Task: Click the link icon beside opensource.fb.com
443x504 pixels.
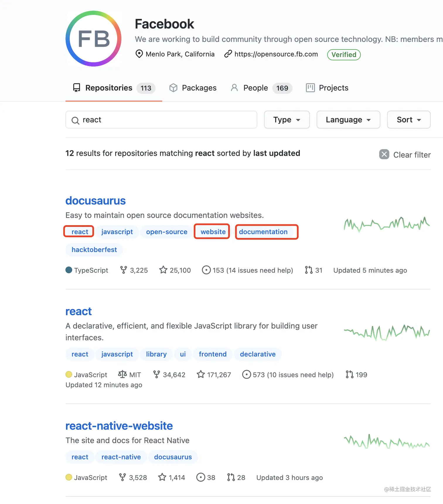Action: coord(228,54)
